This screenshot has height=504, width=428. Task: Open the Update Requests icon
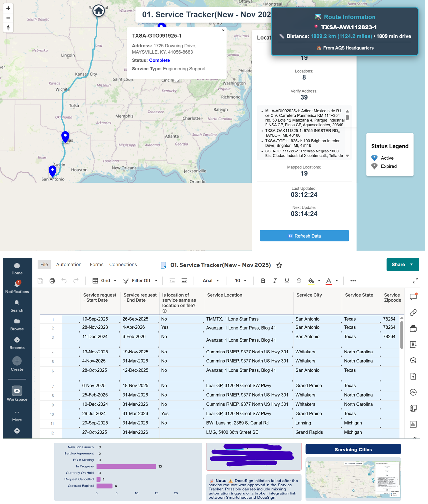[x=413, y=360]
